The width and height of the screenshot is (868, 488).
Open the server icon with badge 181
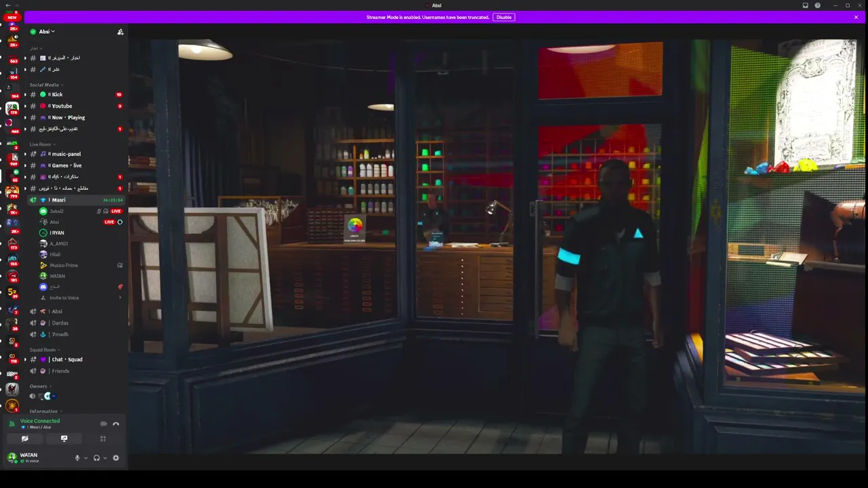coord(12,276)
